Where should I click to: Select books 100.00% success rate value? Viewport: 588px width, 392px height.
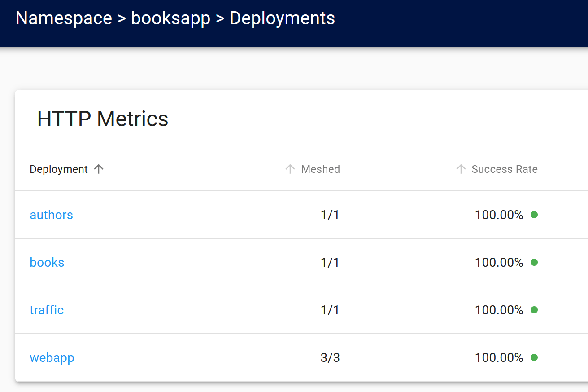point(499,263)
